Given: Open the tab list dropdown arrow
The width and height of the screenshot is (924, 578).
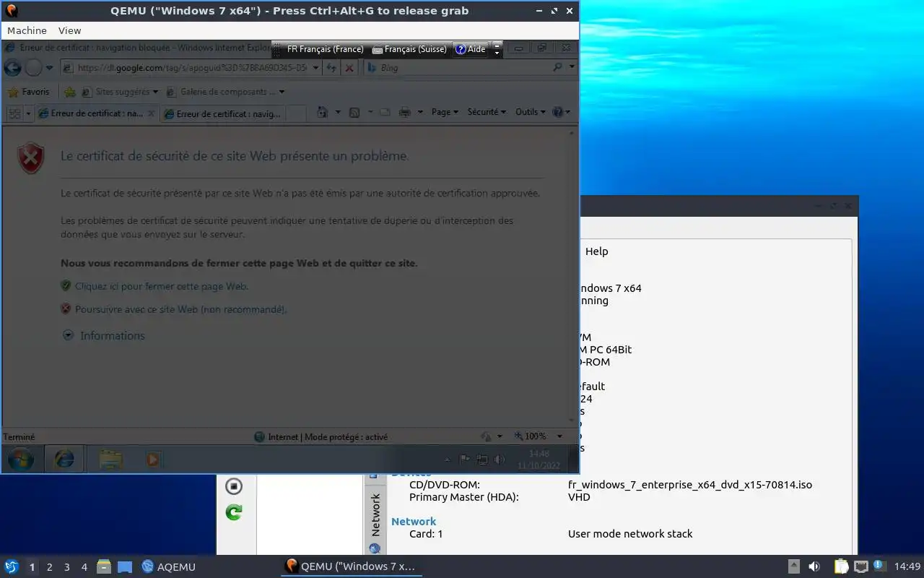Looking at the screenshot, I should point(29,113).
